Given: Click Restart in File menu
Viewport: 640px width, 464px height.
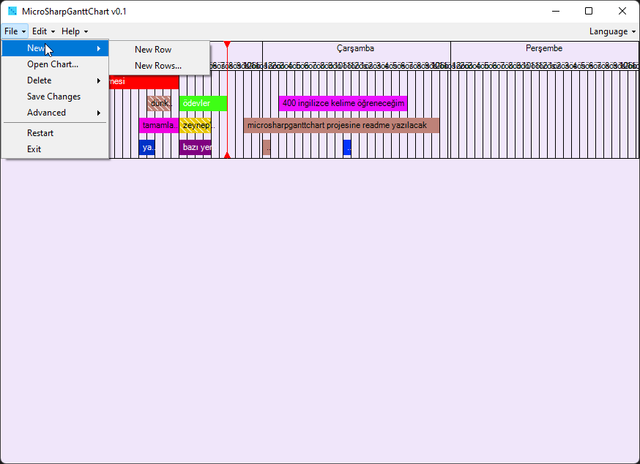Looking at the screenshot, I should [x=40, y=133].
